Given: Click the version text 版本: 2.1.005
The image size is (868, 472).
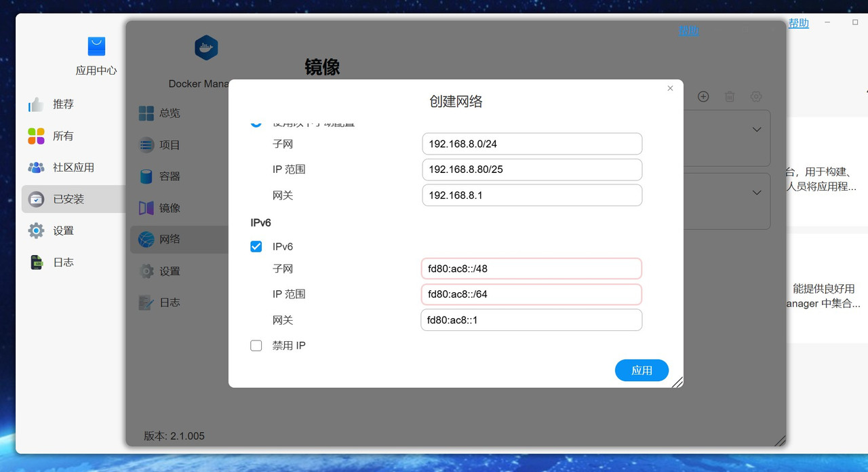Looking at the screenshot, I should click(x=174, y=436).
